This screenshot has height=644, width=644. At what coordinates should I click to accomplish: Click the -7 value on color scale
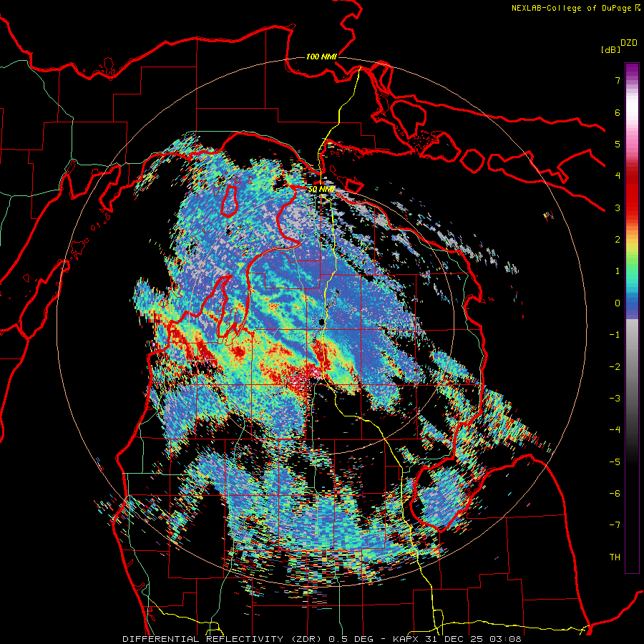tap(615, 525)
